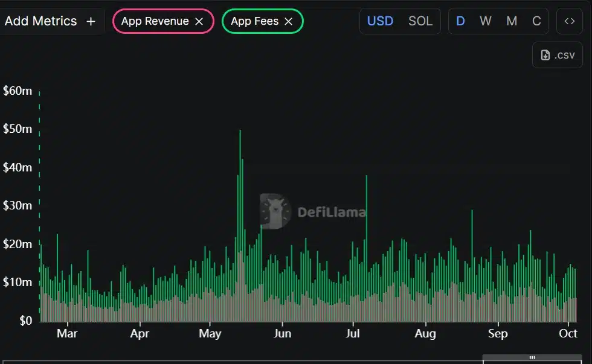Click the Mar x-axis label

point(67,333)
